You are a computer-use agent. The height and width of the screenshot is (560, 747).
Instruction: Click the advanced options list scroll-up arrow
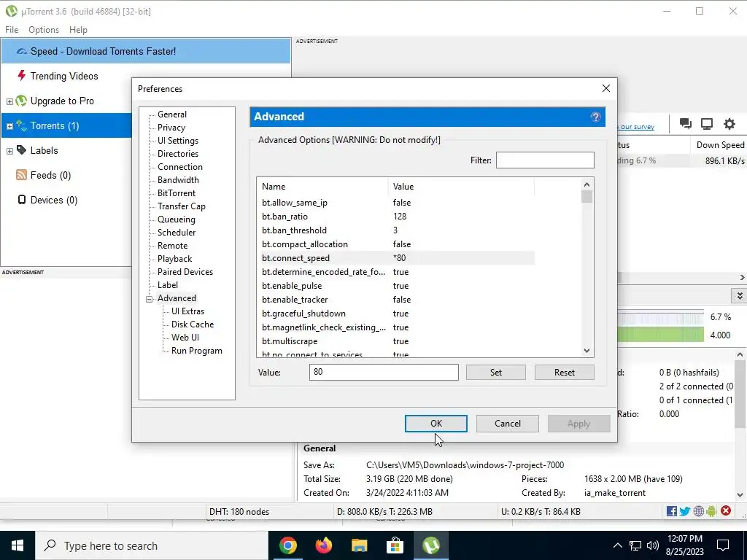587,184
